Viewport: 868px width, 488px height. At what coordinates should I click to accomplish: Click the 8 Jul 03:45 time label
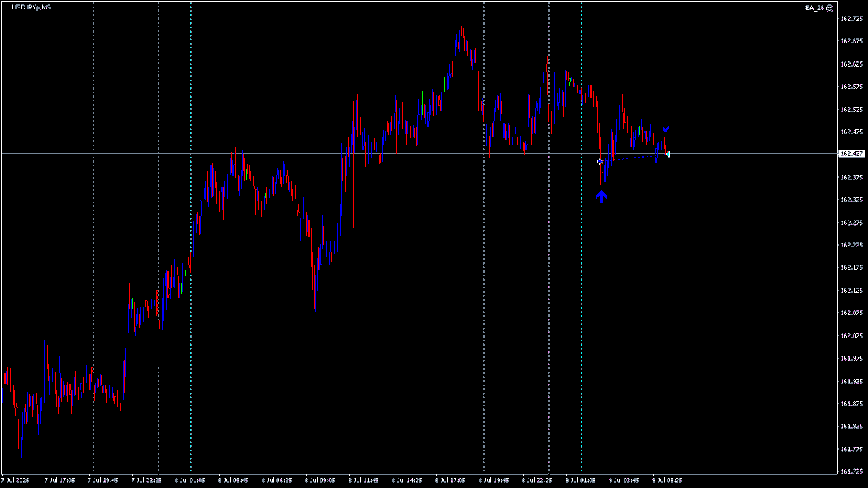pyautogui.click(x=233, y=479)
